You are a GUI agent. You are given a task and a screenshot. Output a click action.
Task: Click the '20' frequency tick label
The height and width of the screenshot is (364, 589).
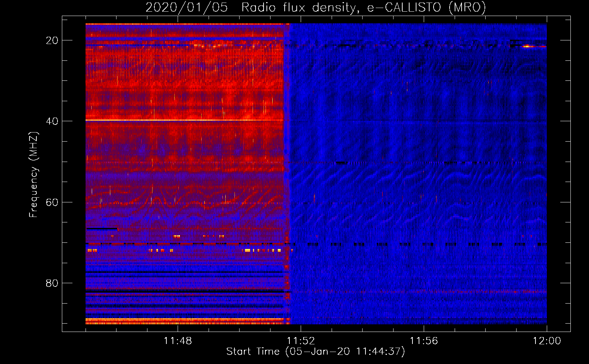click(52, 40)
